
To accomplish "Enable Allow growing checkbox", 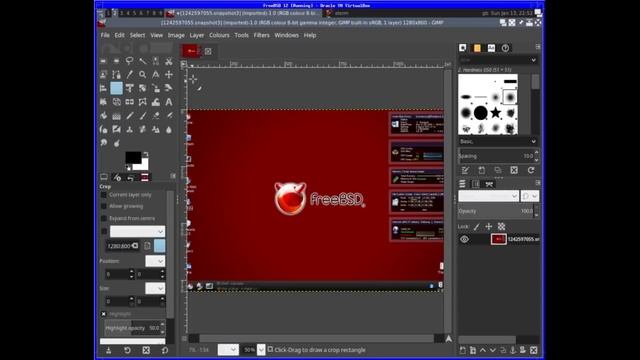I will coord(104,207).
